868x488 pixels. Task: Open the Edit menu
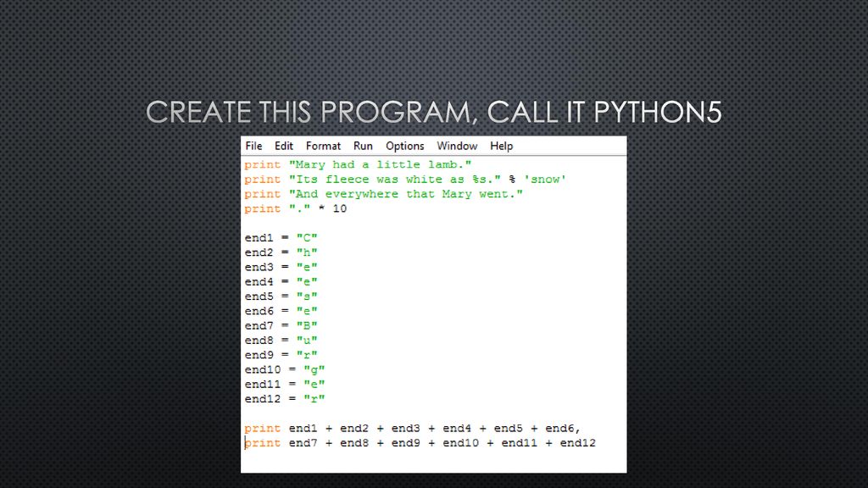[283, 146]
